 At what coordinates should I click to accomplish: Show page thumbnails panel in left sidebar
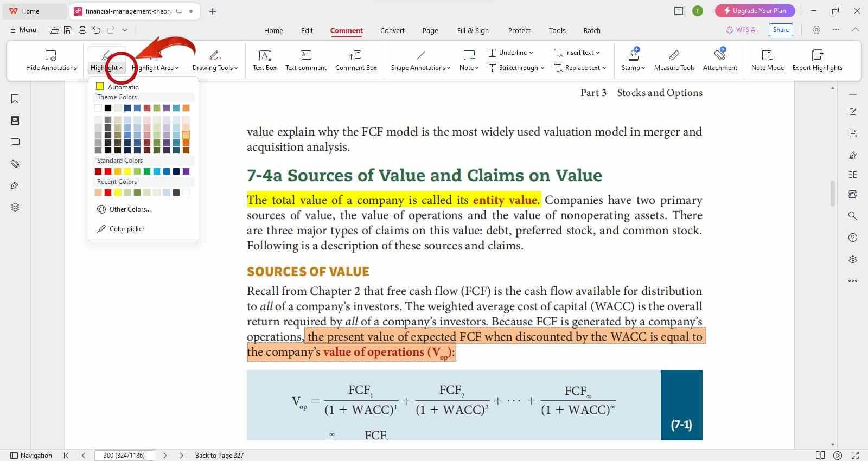pyautogui.click(x=15, y=120)
